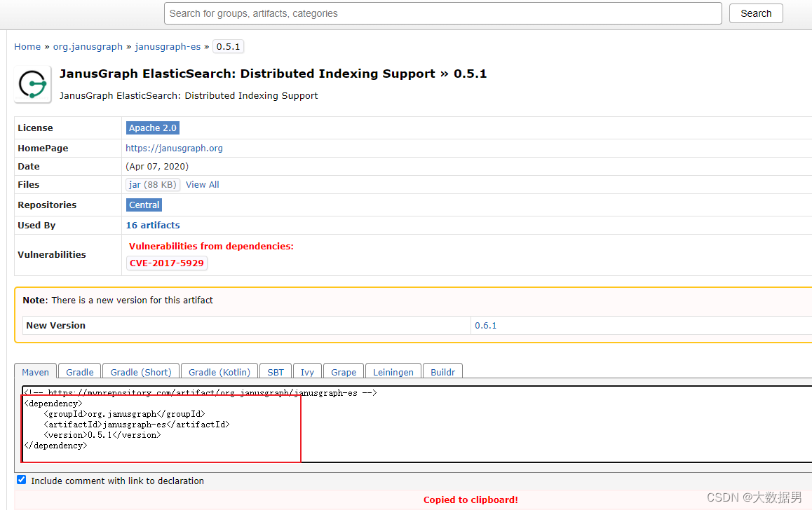Open org.janusgraph breadcrumb link

[x=88, y=46]
